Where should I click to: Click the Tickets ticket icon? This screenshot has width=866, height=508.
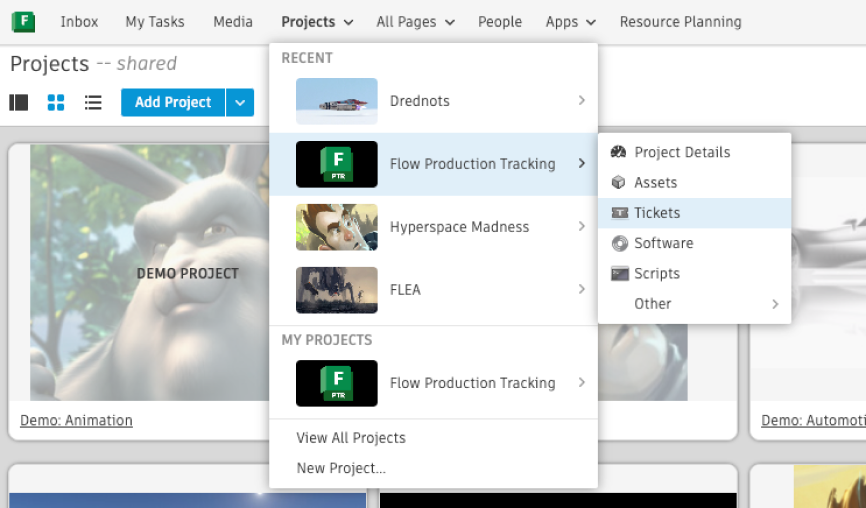[x=620, y=213]
